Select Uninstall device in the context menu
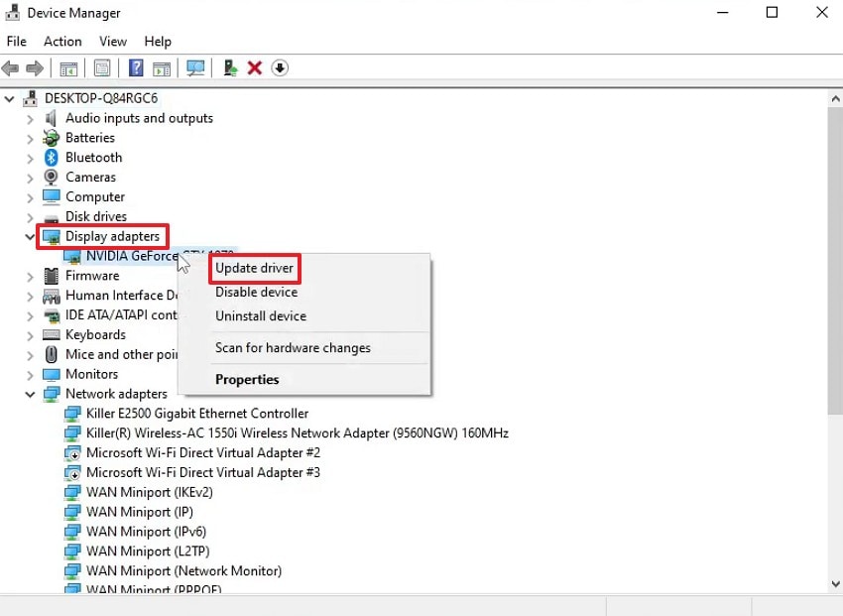This screenshot has height=616, width=843. click(260, 315)
